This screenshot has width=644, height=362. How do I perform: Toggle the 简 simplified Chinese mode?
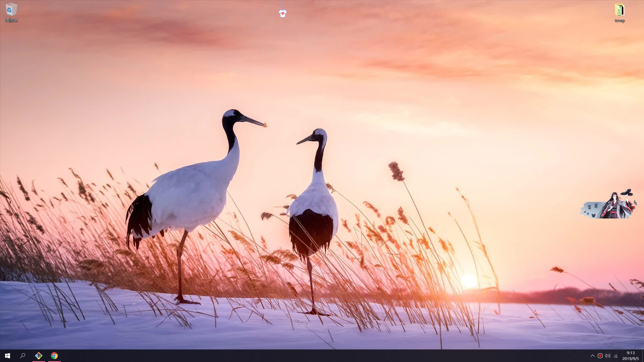[x=589, y=207]
